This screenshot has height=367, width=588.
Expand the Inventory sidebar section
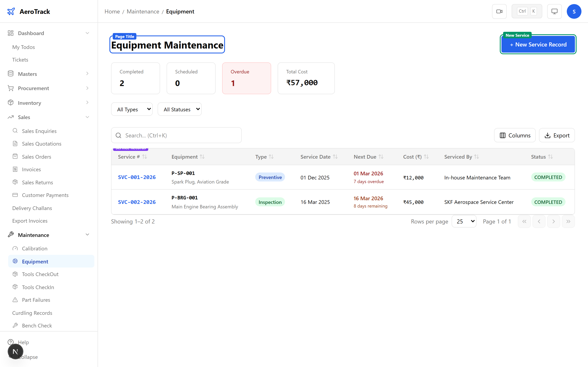(87, 103)
